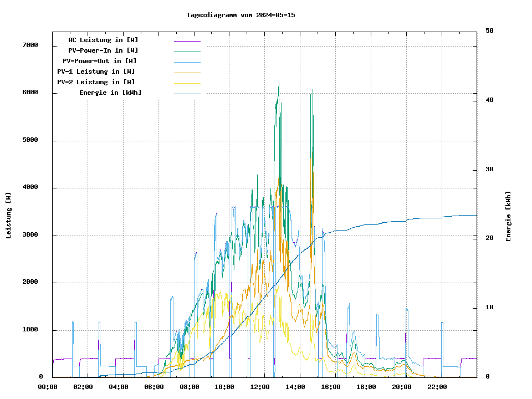Pick the PV-1 Leistung legend label
This screenshot has height=399, width=532.
(96, 71)
